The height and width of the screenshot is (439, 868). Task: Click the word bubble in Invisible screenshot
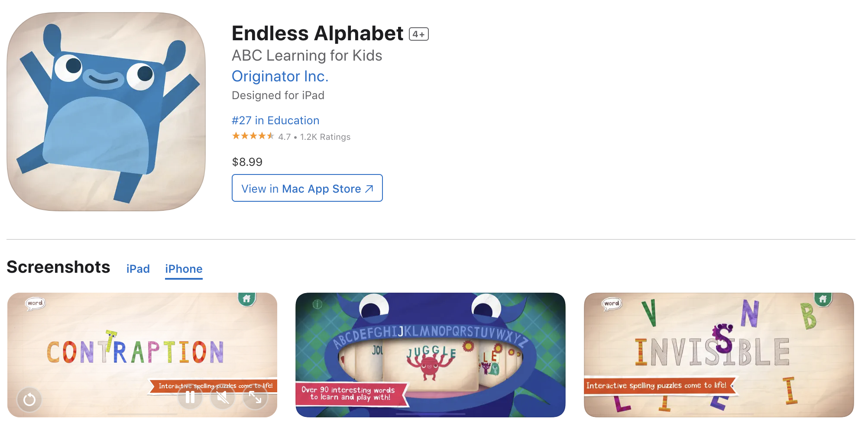click(612, 303)
